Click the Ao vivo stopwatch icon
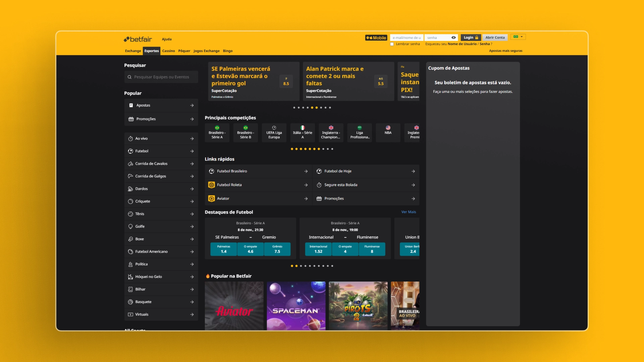The height and width of the screenshot is (362, 644). click(x=130, y=138)
